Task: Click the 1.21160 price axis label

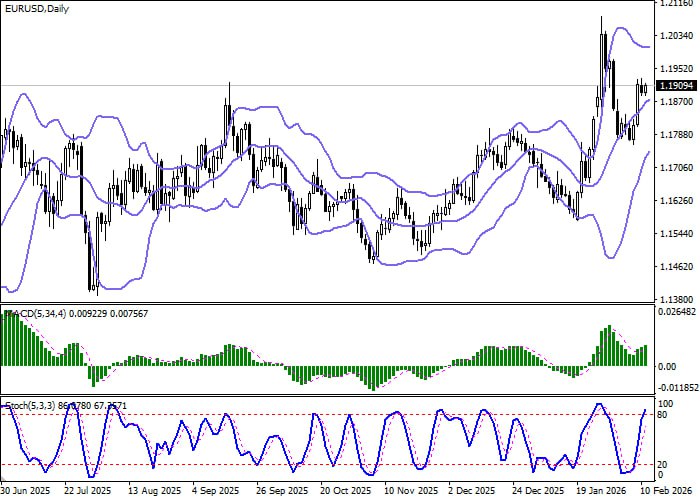Action: coord(677,4)
